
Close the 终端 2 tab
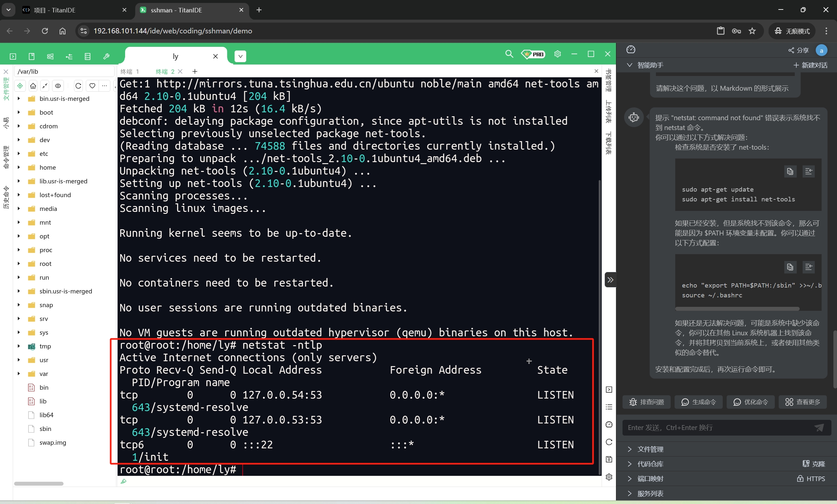coord(180,71)
